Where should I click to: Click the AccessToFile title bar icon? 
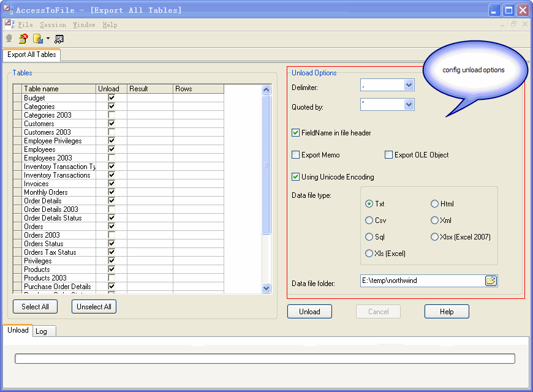point(8,9)
